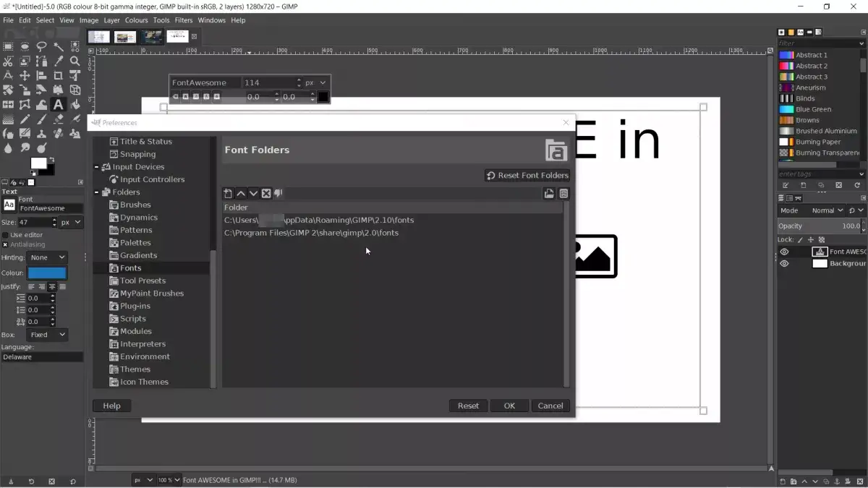Image resolution: width=868 pixels, height=488 pixels.
Task: Click Cancel in Preferences dialog
Action: click(550, 406)
